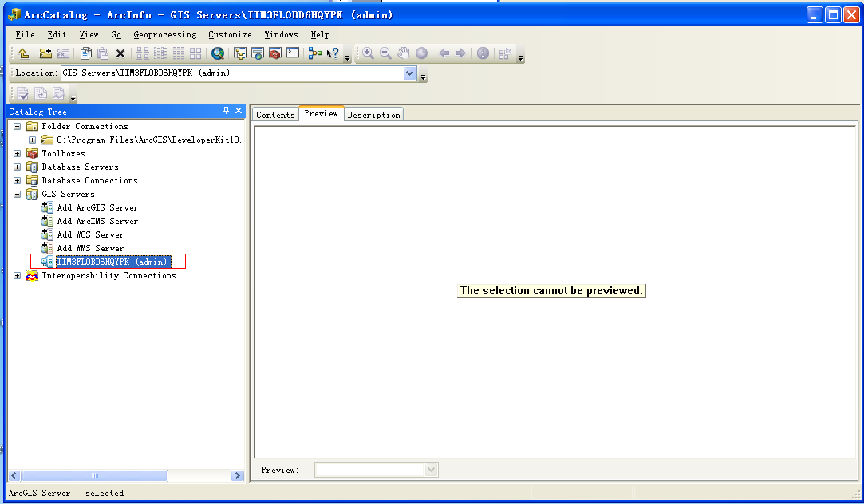The height and width of the screenshot is (504, 864).
Task: Open the Search window icon
Action: pos(258,53)
